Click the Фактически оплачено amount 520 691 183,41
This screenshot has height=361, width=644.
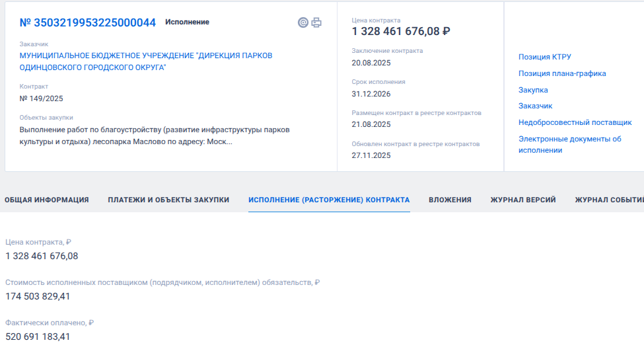[x=38, y=337]
